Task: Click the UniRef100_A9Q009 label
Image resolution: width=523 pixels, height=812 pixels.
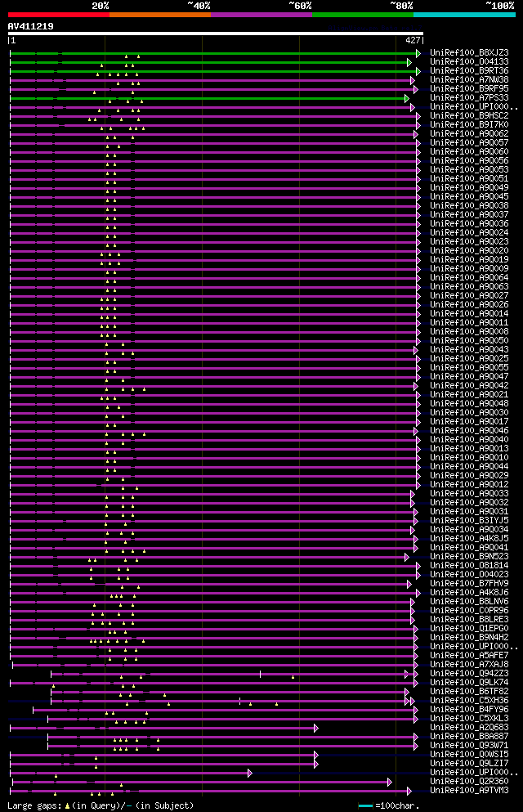Action: pos(469,268)
